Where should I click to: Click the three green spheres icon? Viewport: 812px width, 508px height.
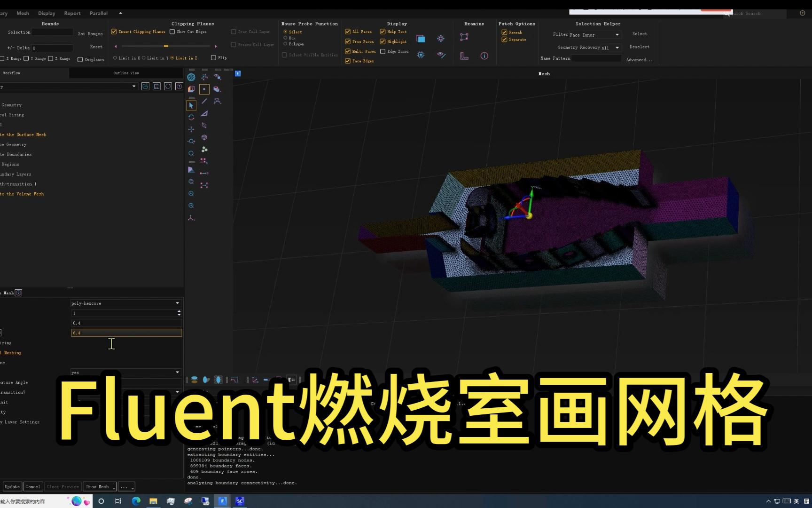pyautogui.click(x=204, y=149)
